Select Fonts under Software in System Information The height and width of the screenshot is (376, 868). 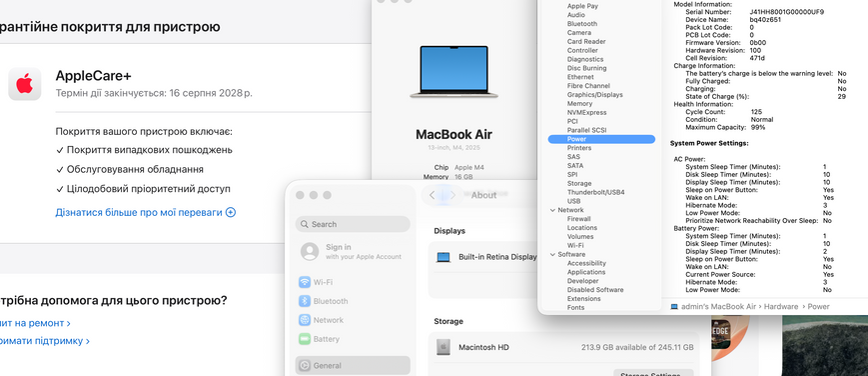coord(575,308)
